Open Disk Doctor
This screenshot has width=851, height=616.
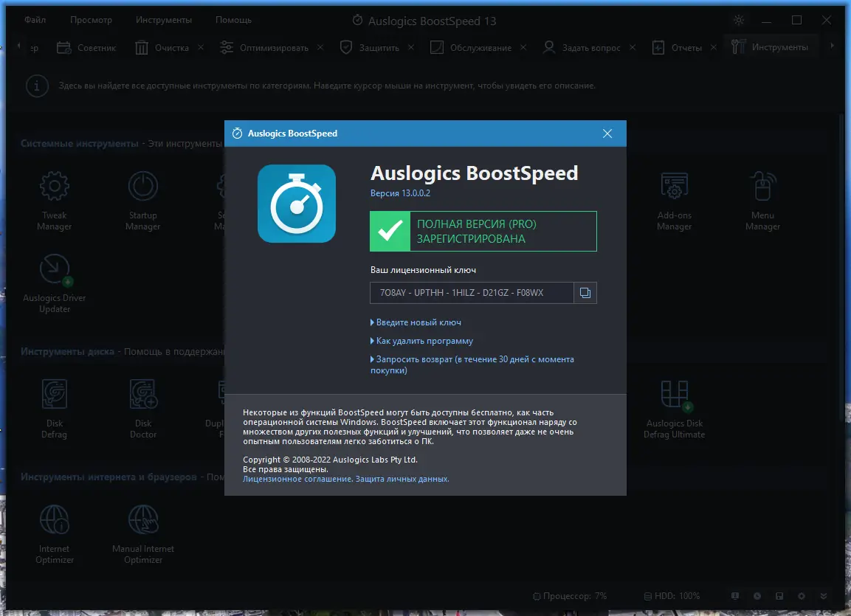(x=142, y=406)
